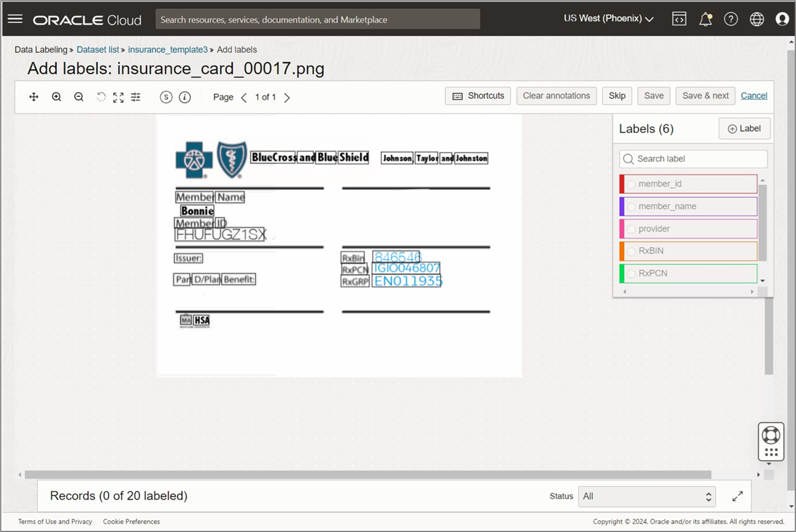The height and width of the screenshot is (532, 796).
Task: Focus the Search label input field
Action: tap(693, 159)
